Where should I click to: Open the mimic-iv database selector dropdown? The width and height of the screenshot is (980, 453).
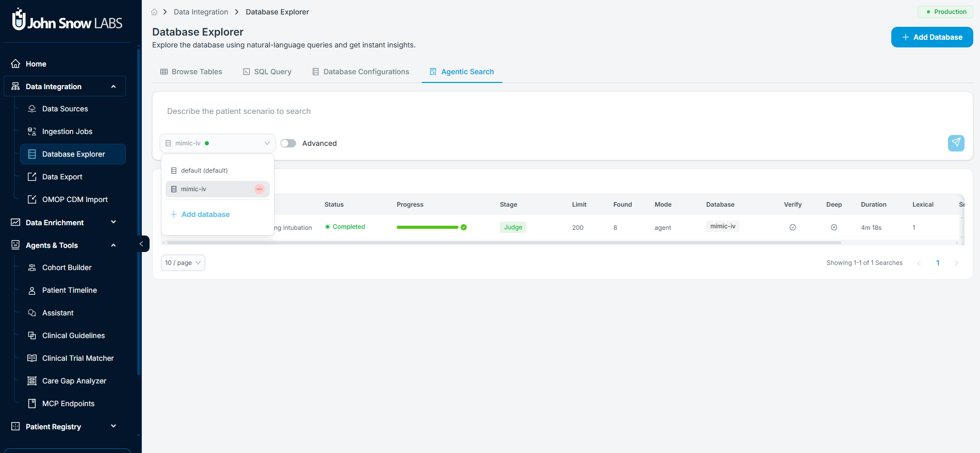tap(218, 143)
